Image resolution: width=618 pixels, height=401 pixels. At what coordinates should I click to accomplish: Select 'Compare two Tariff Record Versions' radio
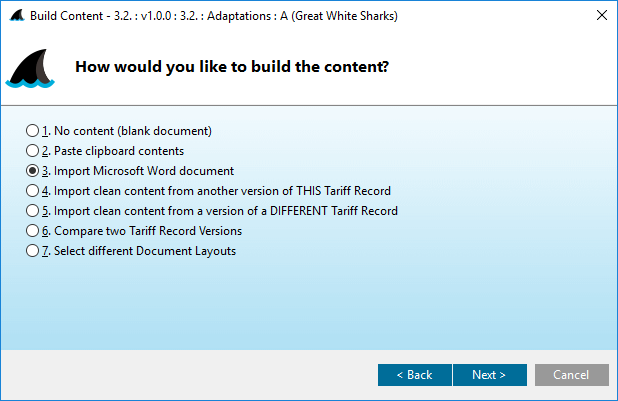pos(33,231)
